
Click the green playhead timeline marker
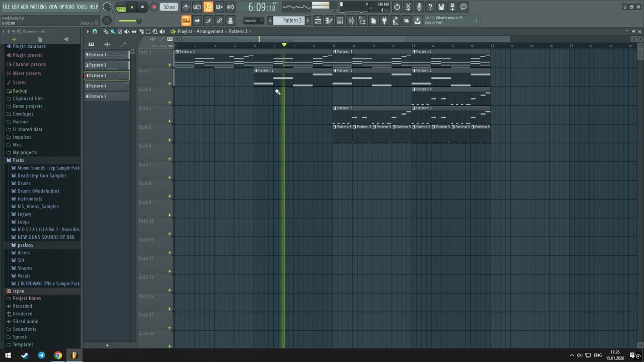284,45
